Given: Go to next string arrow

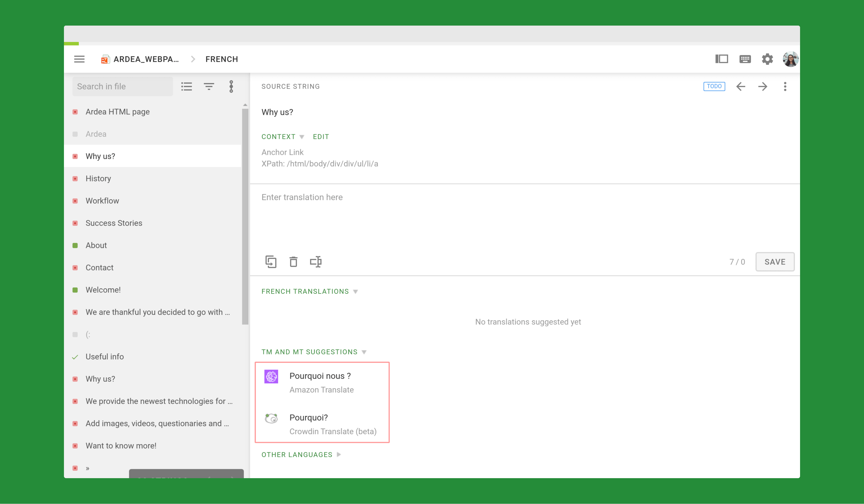Looking at the screenshot, I should pos(762,86).
